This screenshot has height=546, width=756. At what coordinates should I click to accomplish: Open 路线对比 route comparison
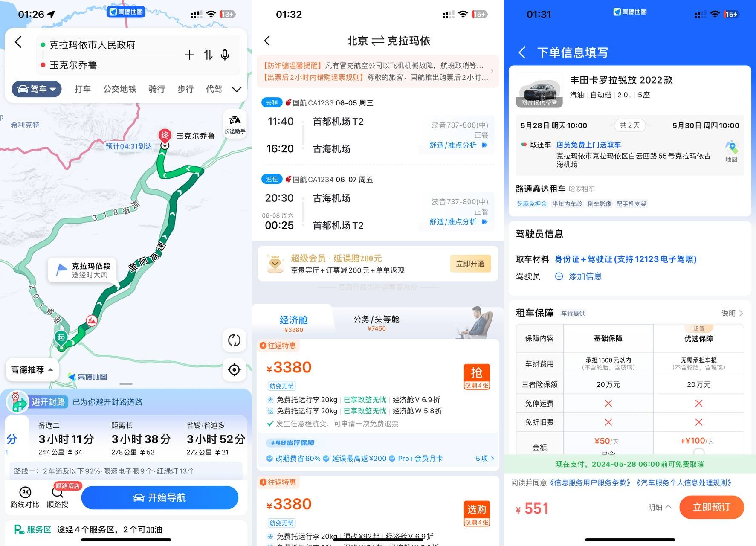25,497
